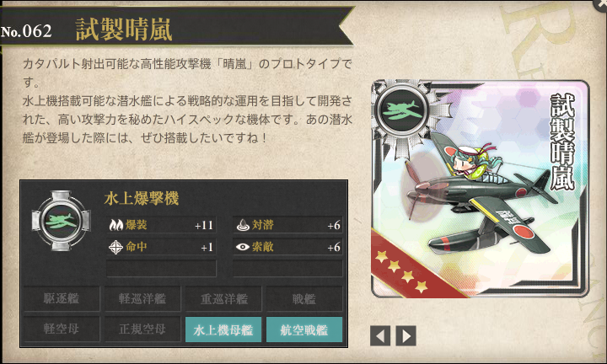
Task: Click the seaplane bomber type icon in stats panel
Action: click(62, 221)
